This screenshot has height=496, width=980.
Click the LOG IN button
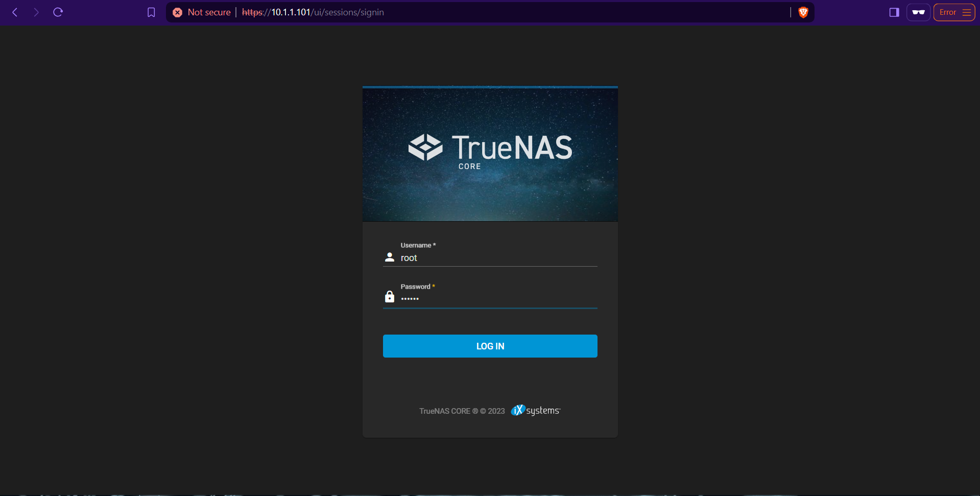(490, 346)
